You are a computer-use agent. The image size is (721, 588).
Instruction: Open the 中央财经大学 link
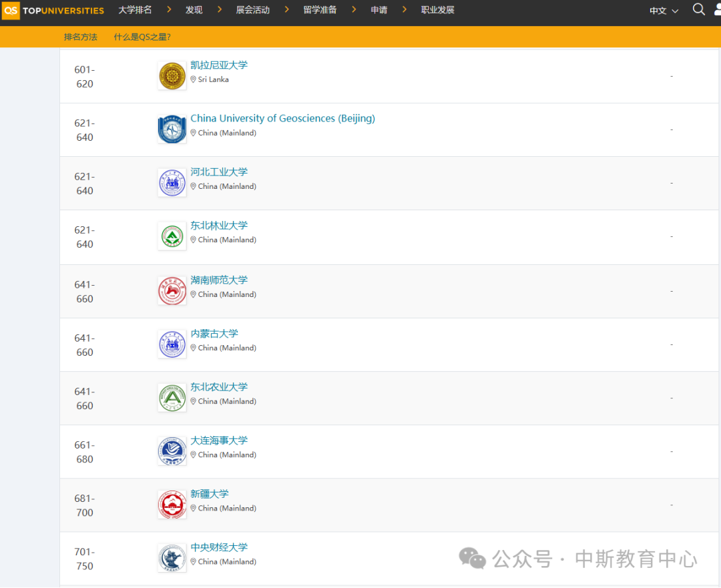coord(219,547)
